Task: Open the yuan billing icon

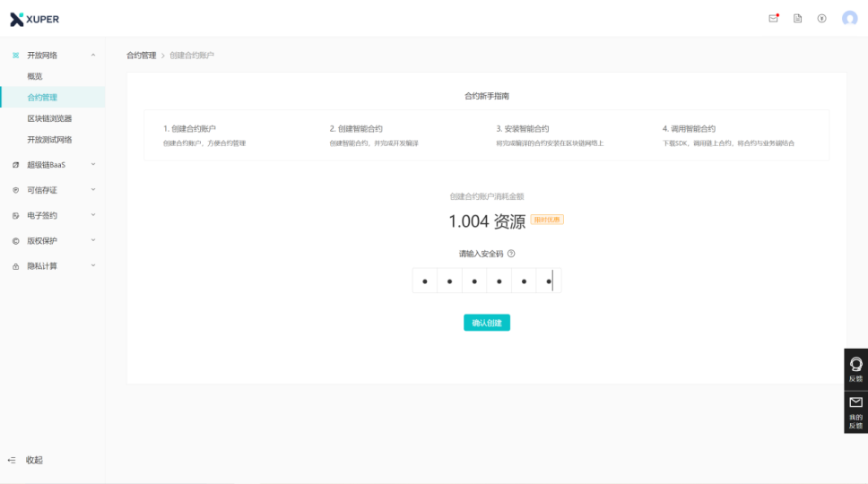Action: click(x=821, y=19)
